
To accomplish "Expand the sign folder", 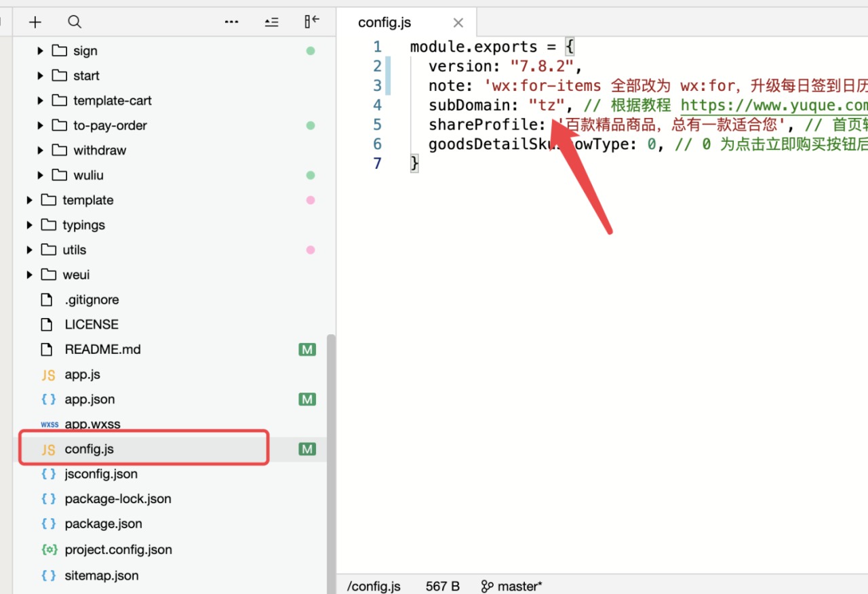I will (x=41, y=51).
